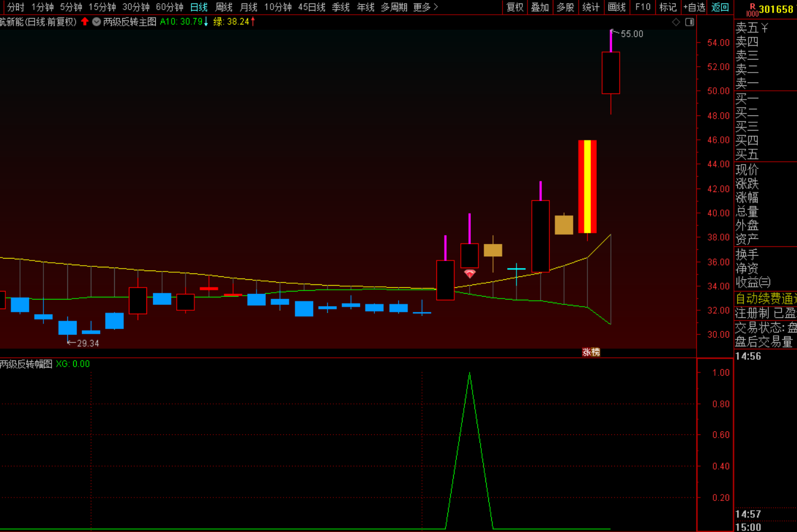The image size is (797, 532).
Task: Click the red-yellow limit-up candlestick
Action: click(587, 187)
